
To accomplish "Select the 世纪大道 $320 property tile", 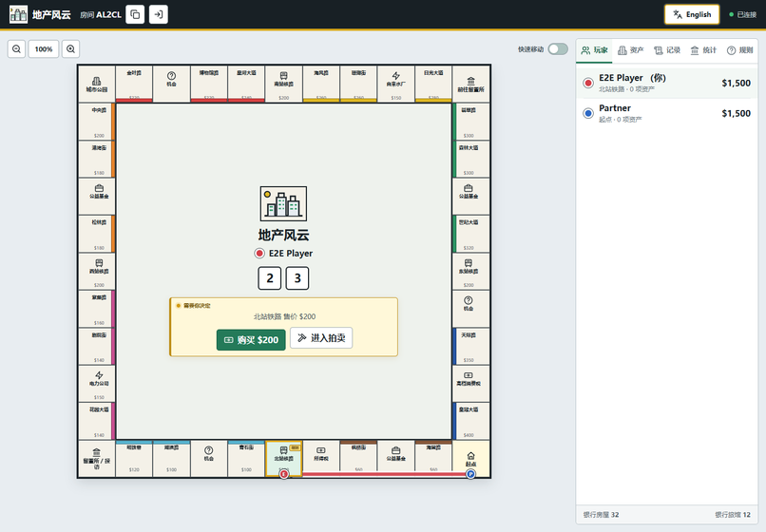I will pos(471,234).
